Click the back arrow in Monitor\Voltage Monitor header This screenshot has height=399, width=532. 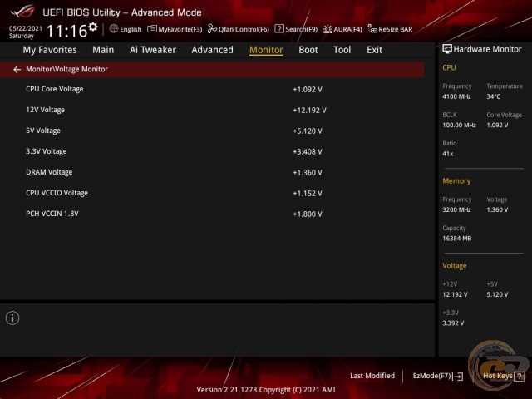point(17,70)
